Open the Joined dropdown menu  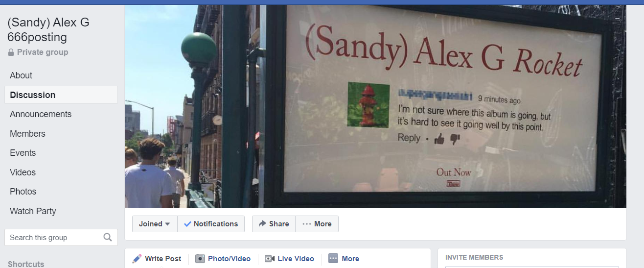(x=155, y=224)
